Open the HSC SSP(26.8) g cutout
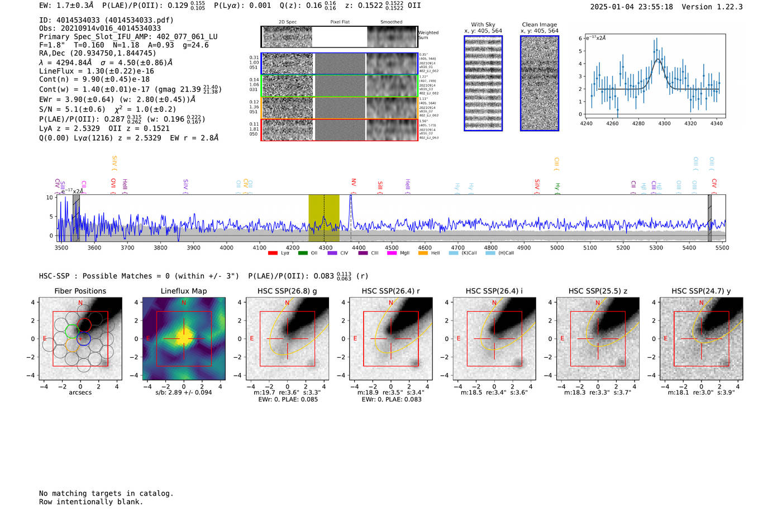Screen dimensions: 782x532 (287, 339)
